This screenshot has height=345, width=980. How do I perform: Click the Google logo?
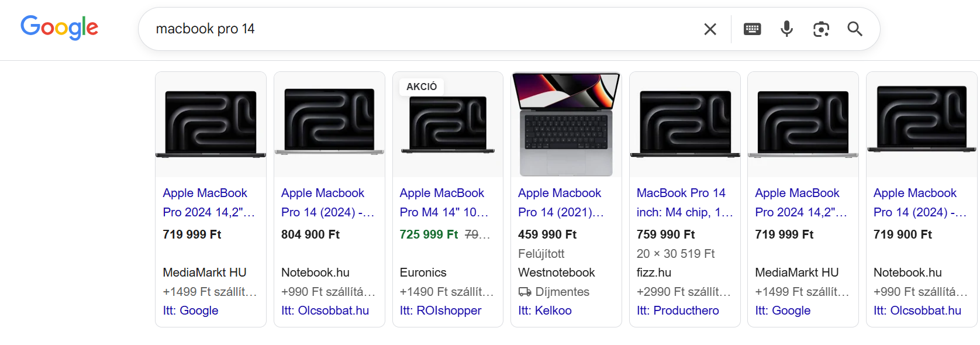click(59, 27)
